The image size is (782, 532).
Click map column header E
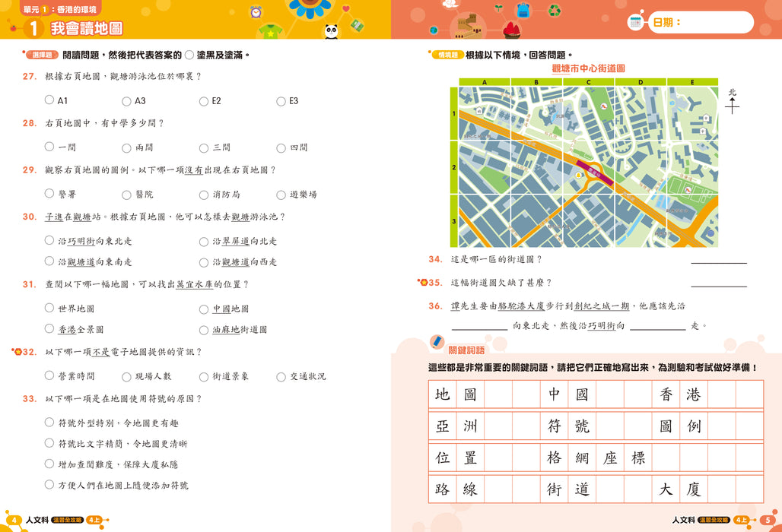click(x=692, y=82)
